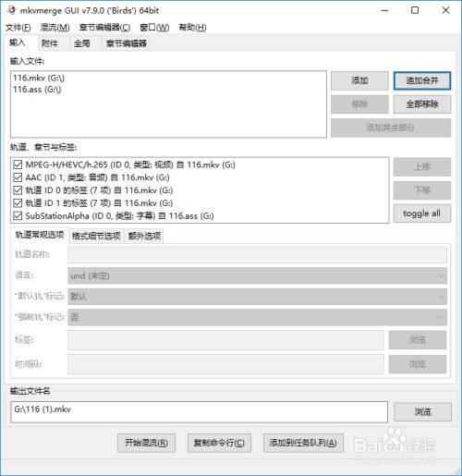Click the 轨道名称 input field
The height and width of the screenshot is (476, 462).
point(257,254)
